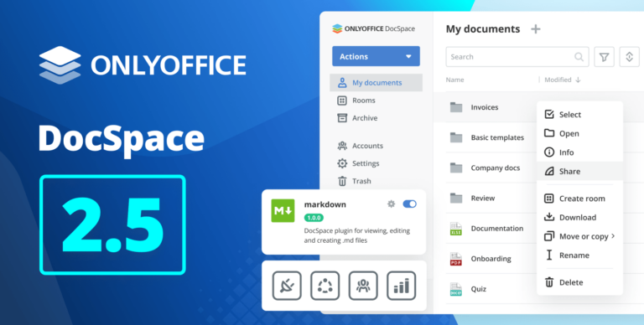Click the search magnifier icon
The width and height of the screenshot is (644, 325).
pos(579,57)
